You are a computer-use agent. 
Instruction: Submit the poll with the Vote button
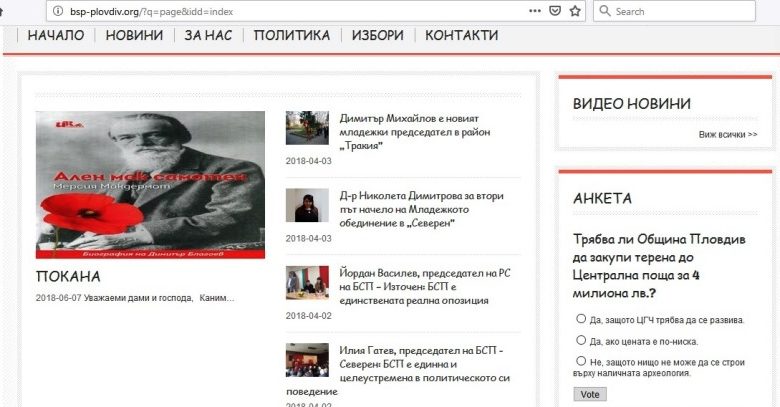point(590,395)
